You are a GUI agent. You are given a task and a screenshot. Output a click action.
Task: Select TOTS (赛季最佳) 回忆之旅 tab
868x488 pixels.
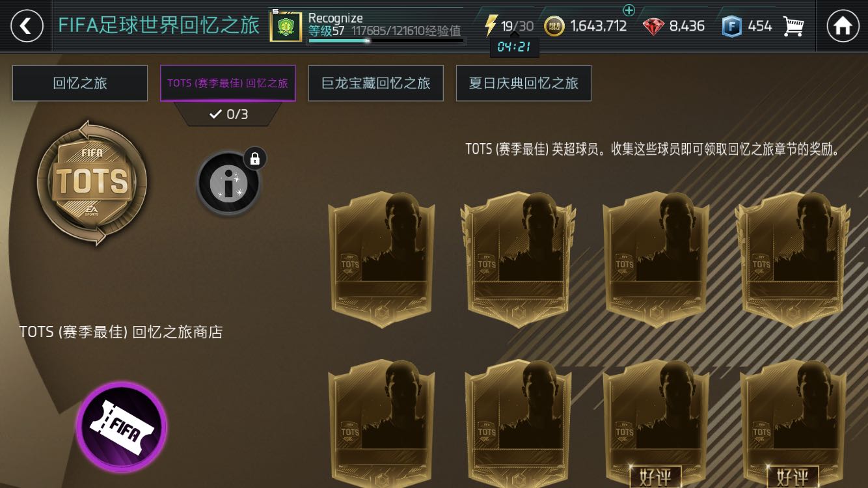click(228, 83)
